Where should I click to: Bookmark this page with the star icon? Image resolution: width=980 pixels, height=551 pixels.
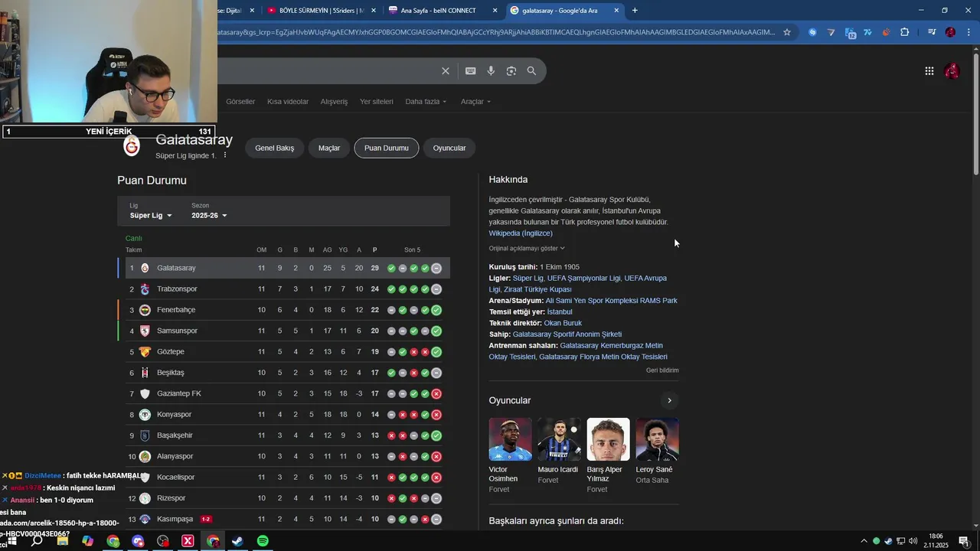coord(786,32)
